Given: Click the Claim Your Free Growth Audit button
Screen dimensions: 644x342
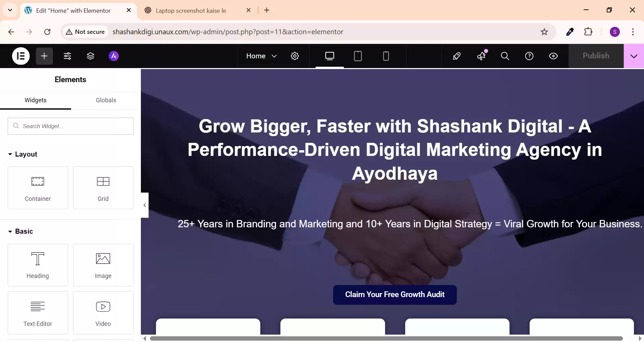Looking at the screenshot, I should (395, 295).
